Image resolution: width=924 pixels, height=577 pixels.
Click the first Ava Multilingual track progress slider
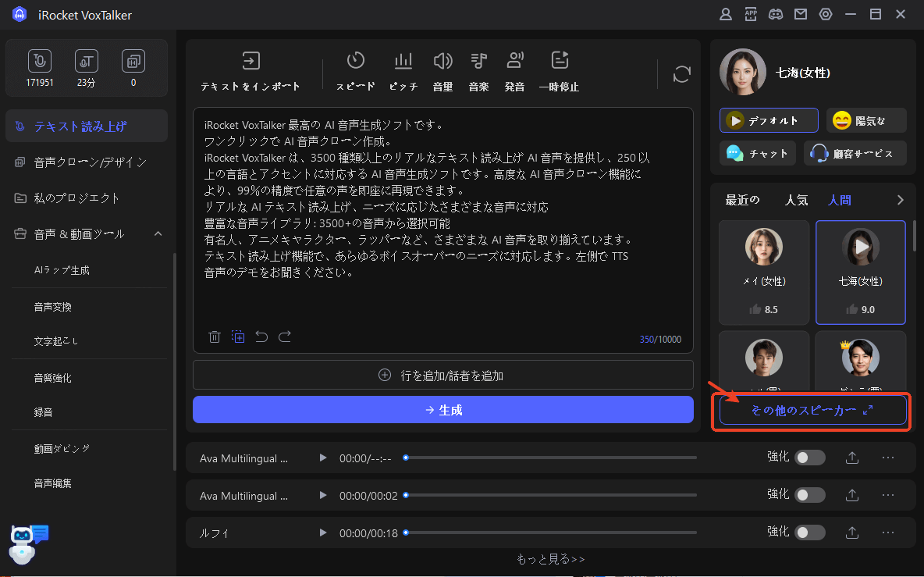pyautogui.click(x=551, y=458)
